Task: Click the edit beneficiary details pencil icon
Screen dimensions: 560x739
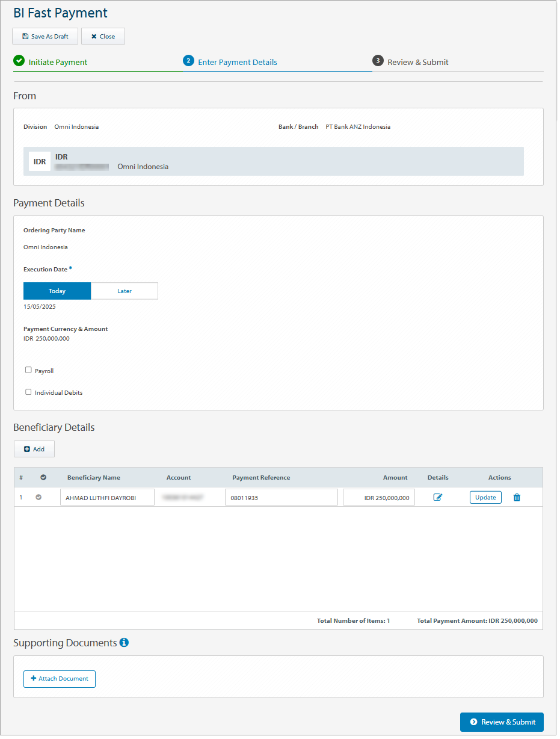Action: 438,497
